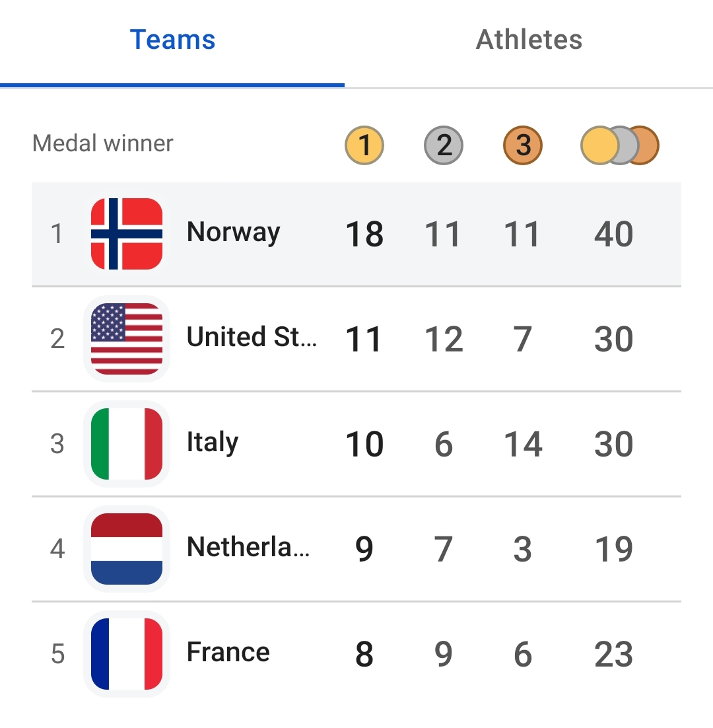Click the bronze medal column icon
The height and width of the screenshot is (728, 713).
(523, 145)
